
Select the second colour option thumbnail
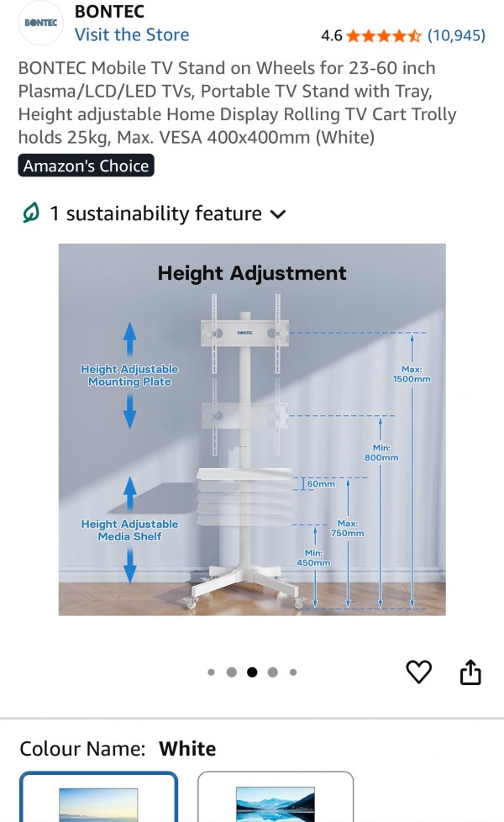pos(276,797)
